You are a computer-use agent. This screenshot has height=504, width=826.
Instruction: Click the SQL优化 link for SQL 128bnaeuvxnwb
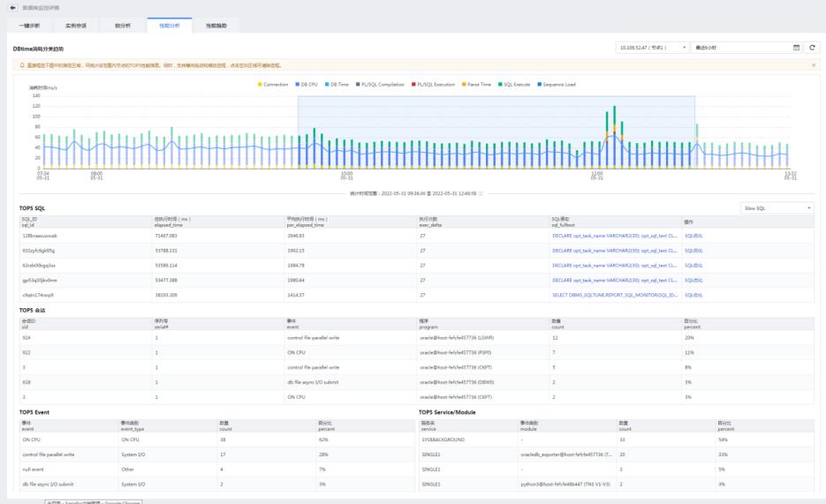[x=693, y=236]
